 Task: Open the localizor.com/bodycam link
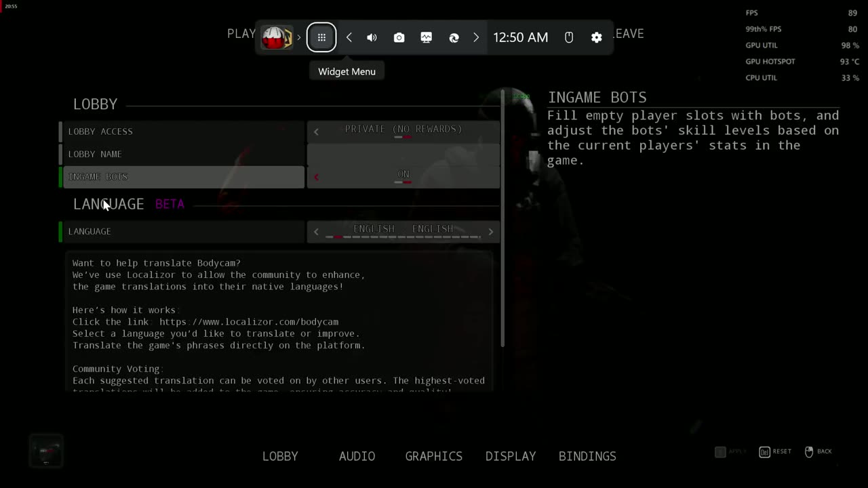click(x=249, y=322)
